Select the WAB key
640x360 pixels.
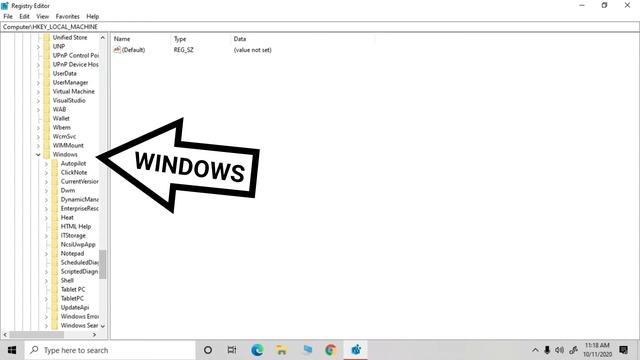click(x=59, y=109)
